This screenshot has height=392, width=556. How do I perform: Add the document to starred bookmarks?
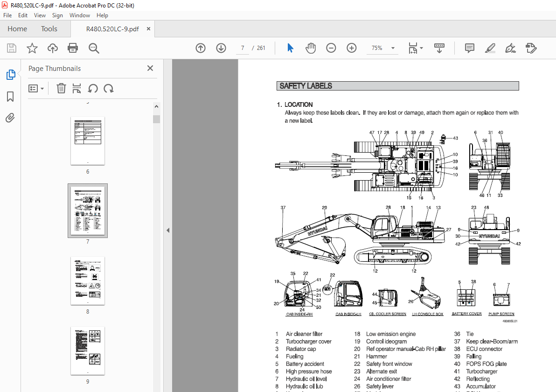click(32, 48)
